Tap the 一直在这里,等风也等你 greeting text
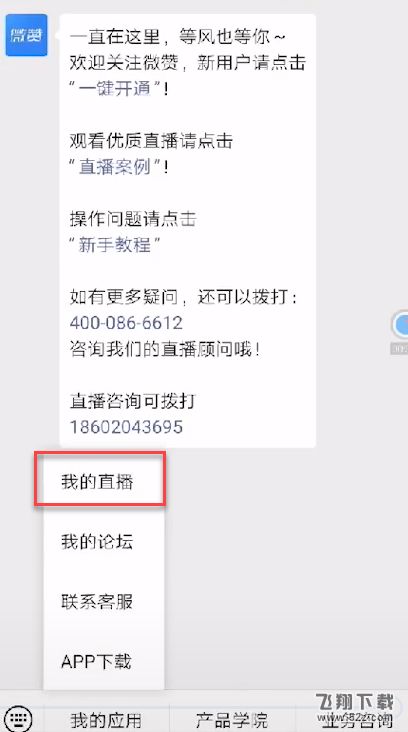 click(177, 37)
